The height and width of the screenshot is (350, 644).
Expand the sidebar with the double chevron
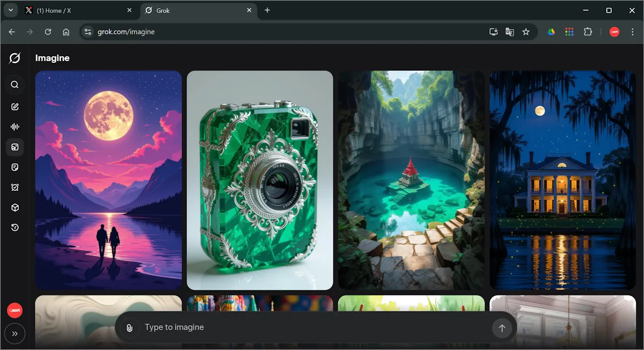point(15,333)
